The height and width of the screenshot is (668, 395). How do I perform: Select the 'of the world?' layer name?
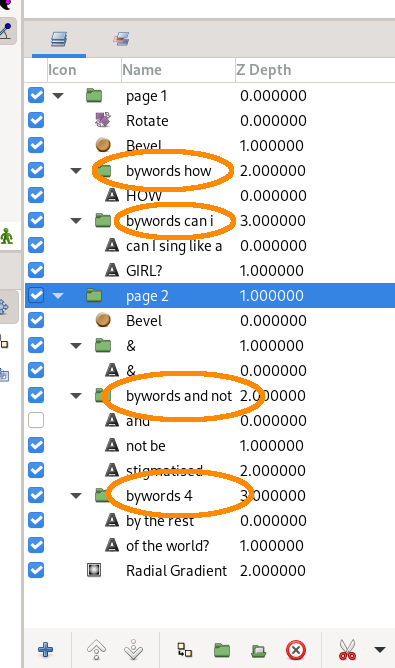[167, 546]
